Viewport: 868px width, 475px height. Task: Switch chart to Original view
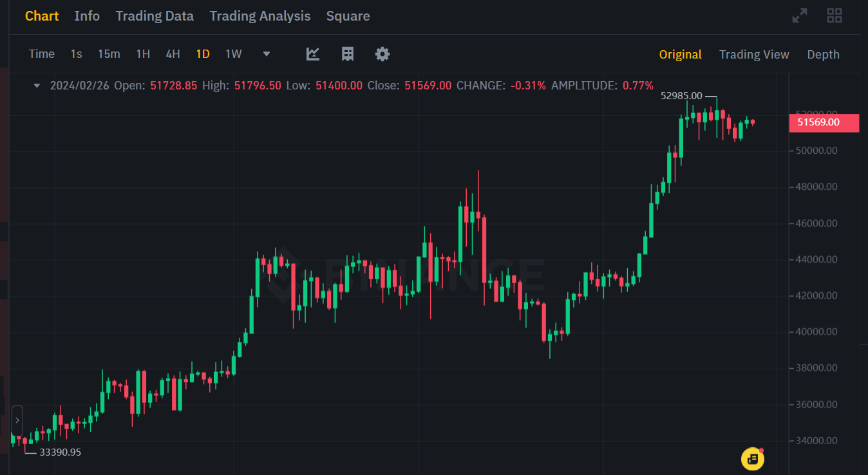[680, 54]
